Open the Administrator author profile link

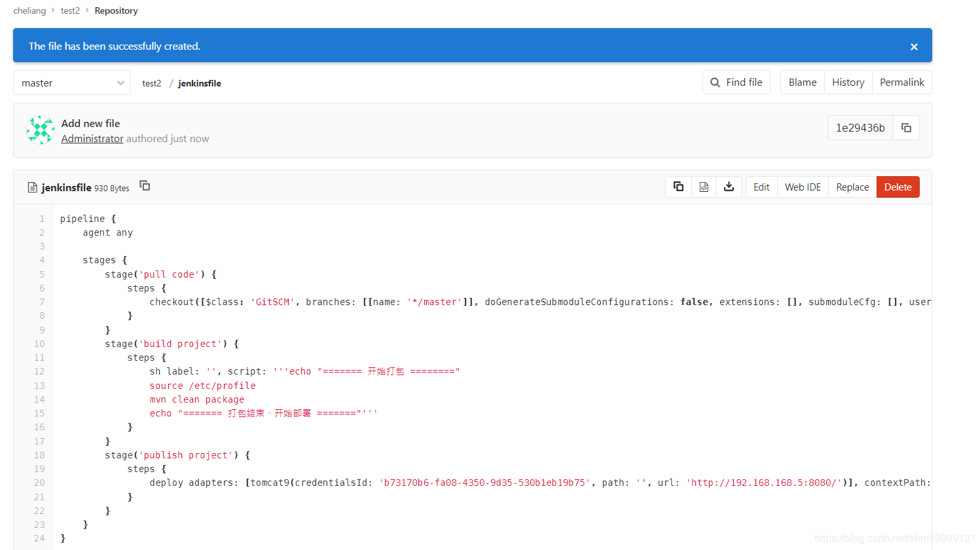coord(92,139)
